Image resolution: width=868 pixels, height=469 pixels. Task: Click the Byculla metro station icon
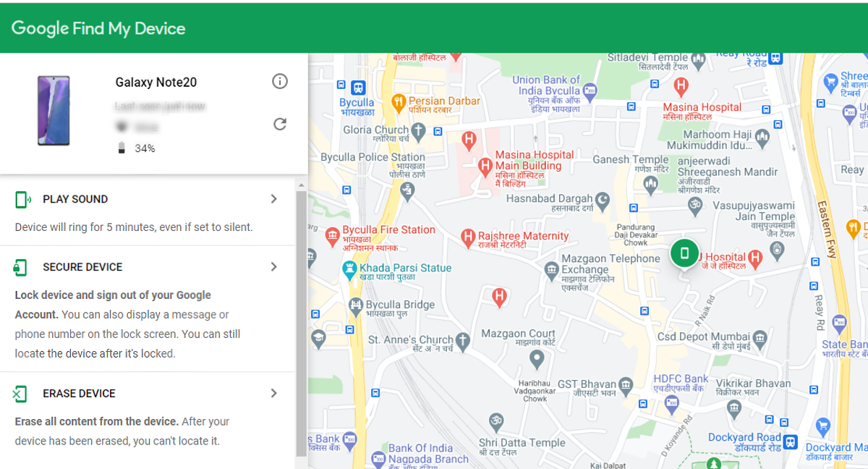[359, 88]
